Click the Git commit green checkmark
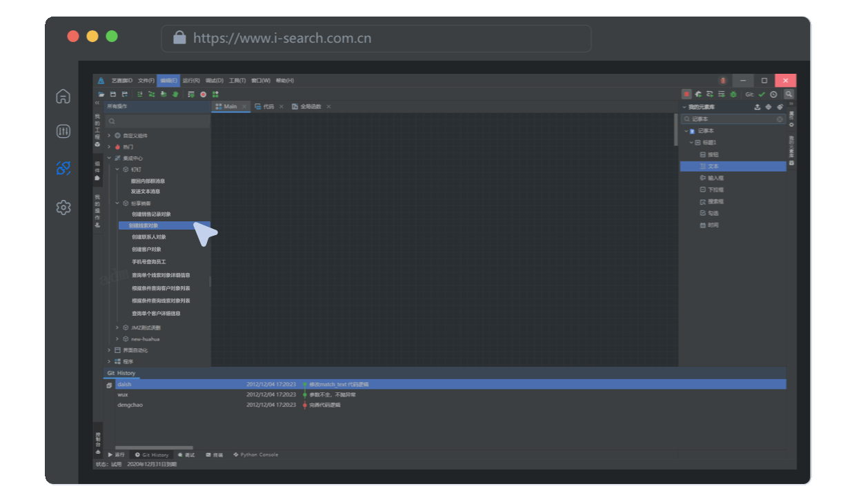Image resolution: width=861 pixels, height=504 pixels. pos(762,94)
